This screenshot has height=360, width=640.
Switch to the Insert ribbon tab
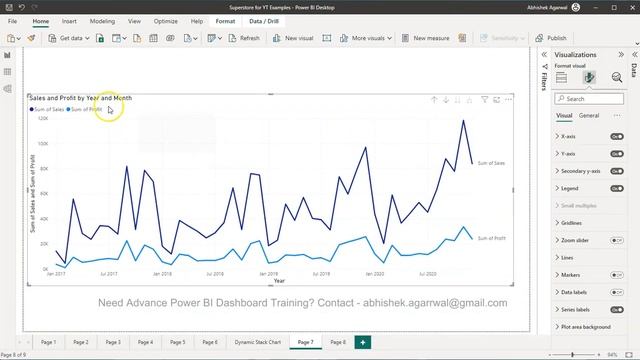tap(69, 21)
